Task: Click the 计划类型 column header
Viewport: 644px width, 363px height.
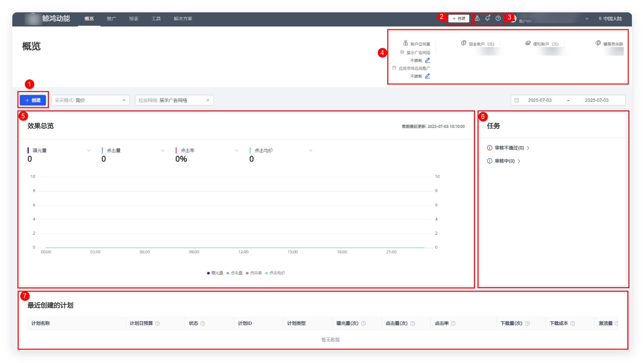Action: tap(296, 323)
